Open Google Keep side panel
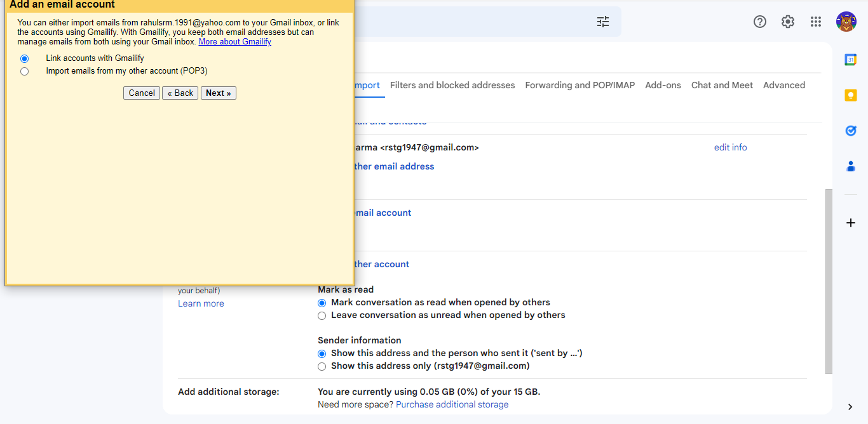This screenshot has height=424, width=868. [851, 95]
